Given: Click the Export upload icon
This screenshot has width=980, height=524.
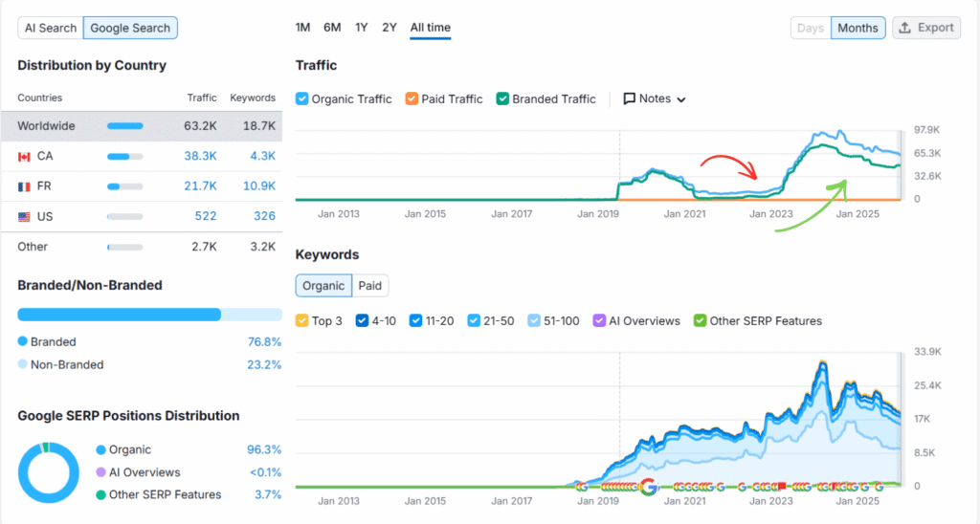Looking at the screenshot, I should (906, 28).
